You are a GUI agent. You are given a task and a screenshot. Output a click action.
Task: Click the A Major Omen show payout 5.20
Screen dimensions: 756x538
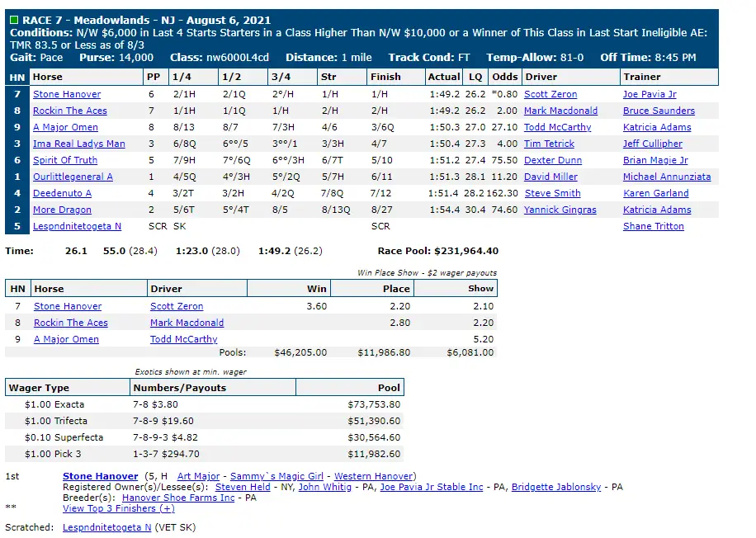click(x=483, y=339)
